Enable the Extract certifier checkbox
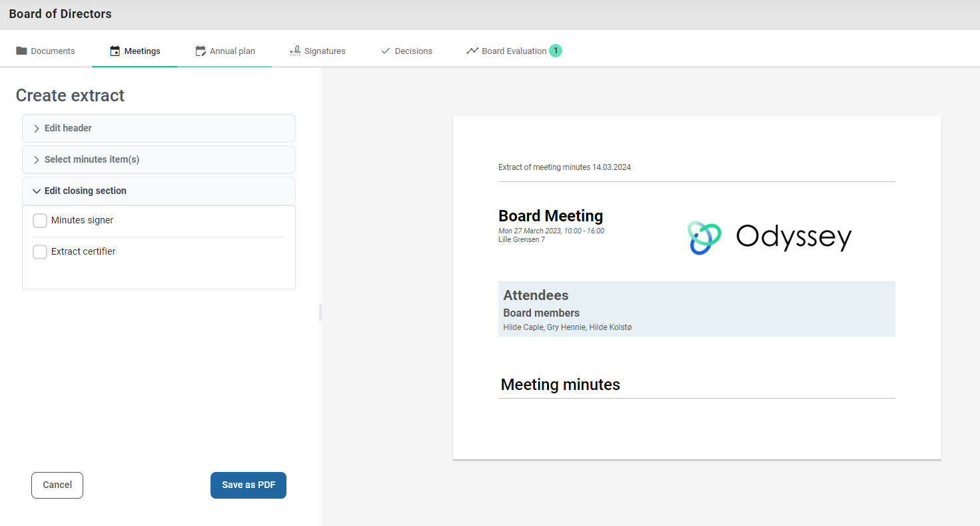This screenshot has height=526, width=980. 40,252
